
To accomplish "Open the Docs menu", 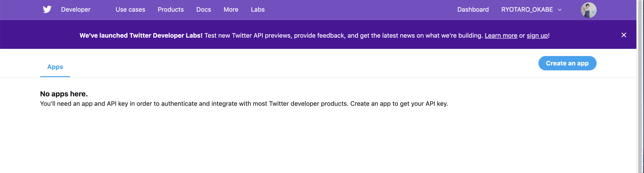I will (x=203, y=9).
